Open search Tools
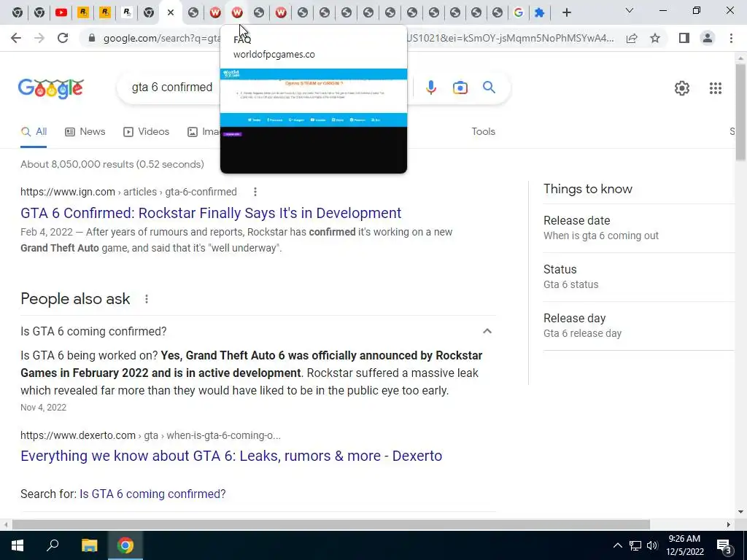Image resolution: width=747 pixels, height=560 pixels. tap(483, 132)
